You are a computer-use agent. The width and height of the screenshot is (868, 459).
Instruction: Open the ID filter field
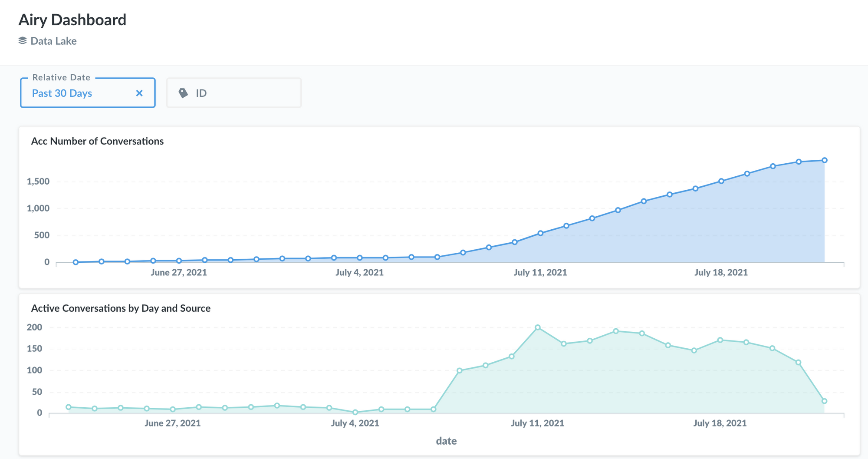click(x=234, y=93)
